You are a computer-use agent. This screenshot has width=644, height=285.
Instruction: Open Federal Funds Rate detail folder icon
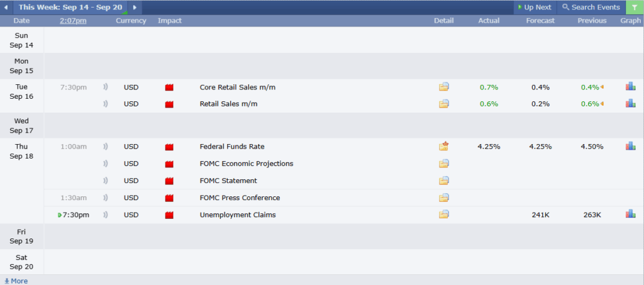444,147
